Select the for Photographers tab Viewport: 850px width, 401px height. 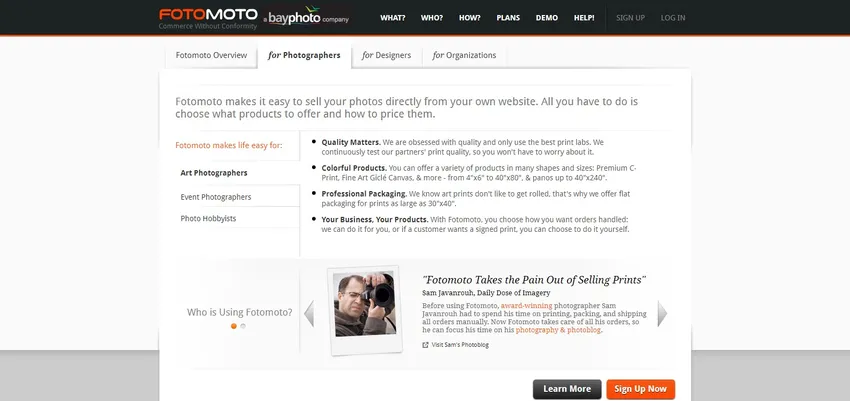[x=304, y=55]
